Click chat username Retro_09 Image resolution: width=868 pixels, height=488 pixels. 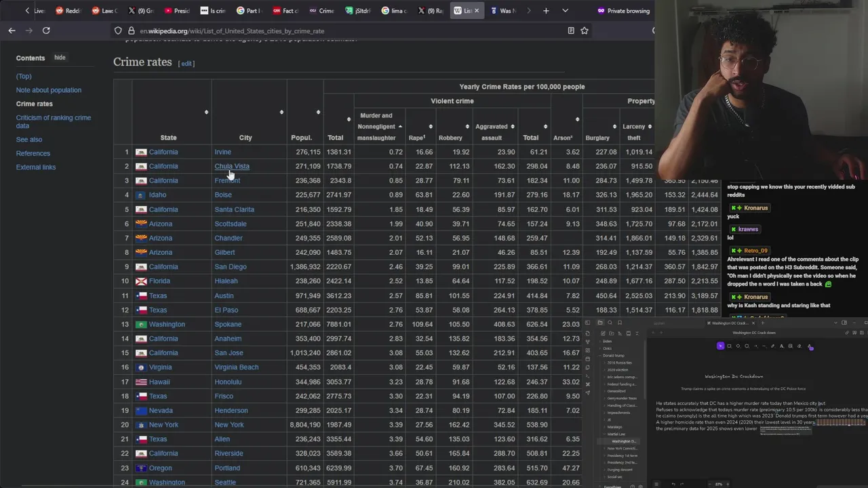(755, 251)
